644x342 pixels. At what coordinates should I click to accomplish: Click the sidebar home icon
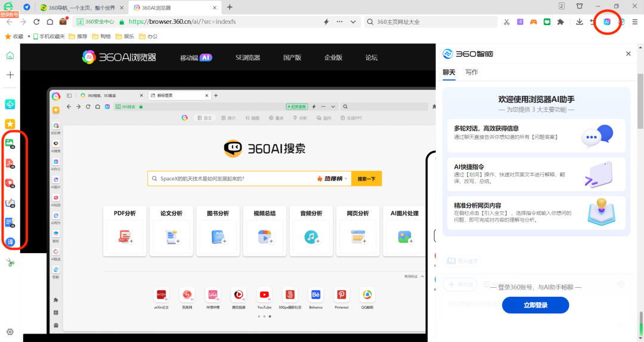tap(10, 56)
